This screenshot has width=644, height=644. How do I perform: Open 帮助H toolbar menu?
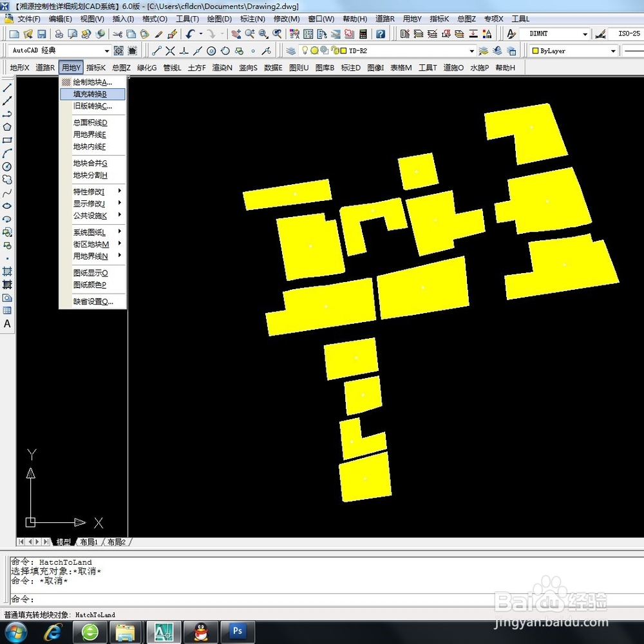point(505,68)
